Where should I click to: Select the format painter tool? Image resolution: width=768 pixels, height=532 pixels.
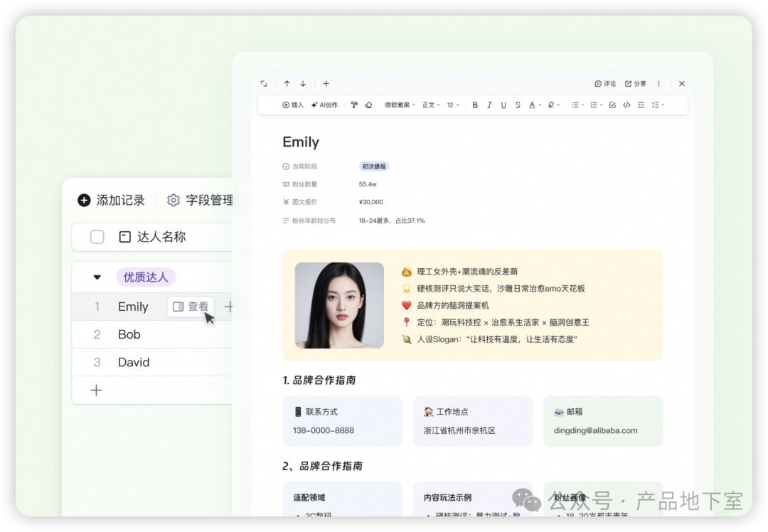354,105
